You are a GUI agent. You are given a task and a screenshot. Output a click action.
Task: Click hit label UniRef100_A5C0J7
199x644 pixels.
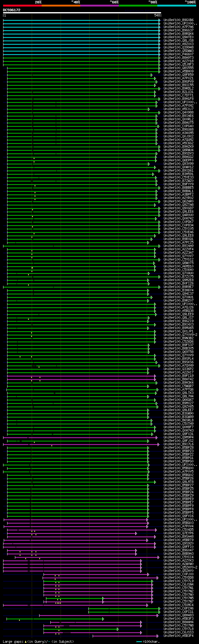[x=178, y=109]
